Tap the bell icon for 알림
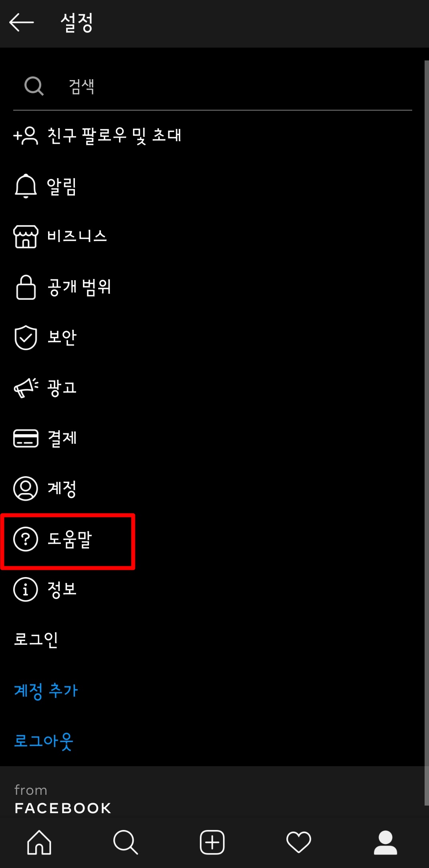The width and height of the screenshot is (429, 868). tap(26, 186)
